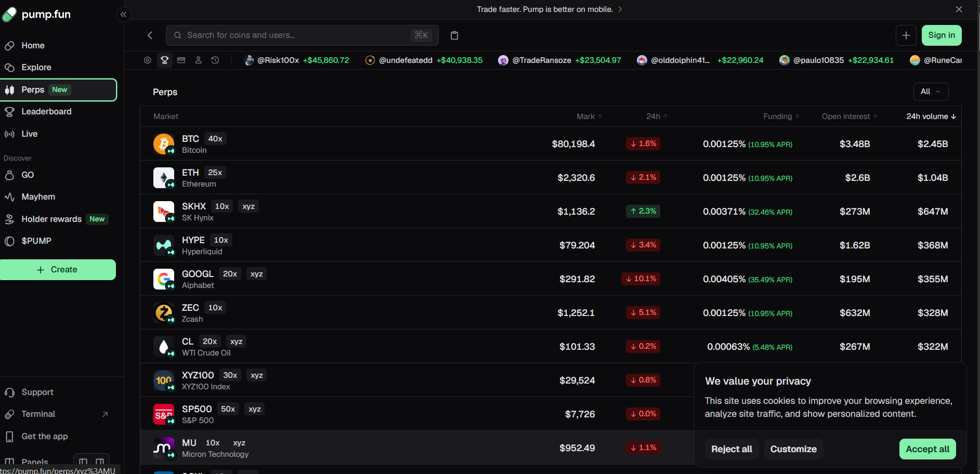
Task: Sort table by Mark column
Action: (x=590, y=116)
